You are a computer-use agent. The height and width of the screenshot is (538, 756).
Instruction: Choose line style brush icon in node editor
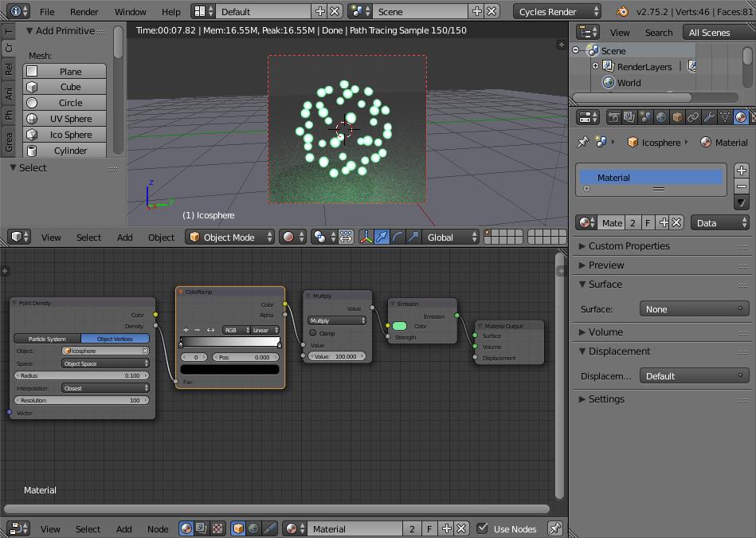[269, 528]
